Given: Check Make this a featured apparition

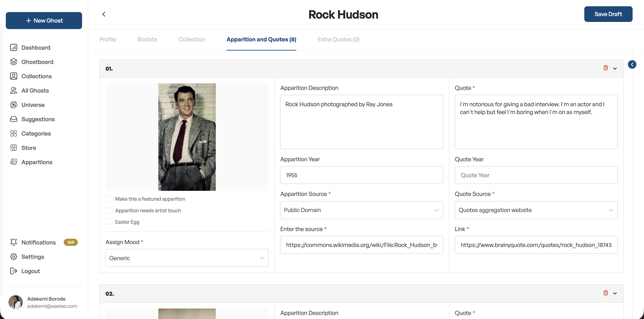Looking at the screenshot, I should coord(109,199).
